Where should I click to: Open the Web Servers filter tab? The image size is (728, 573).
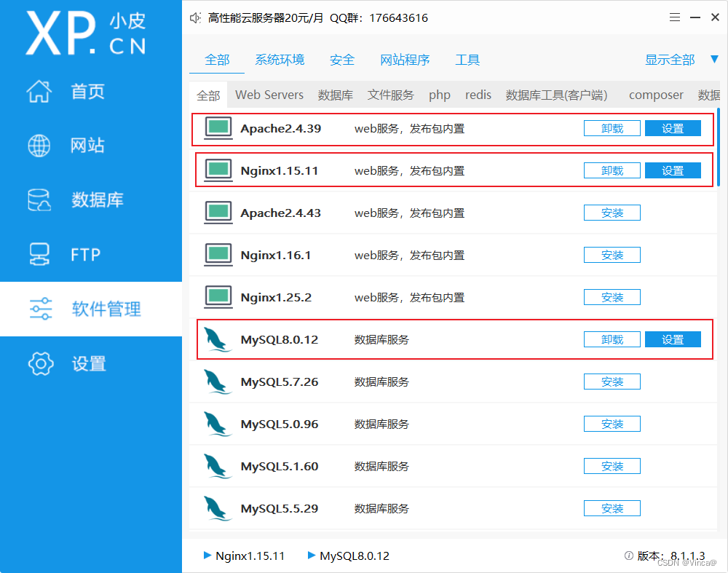pyautogui.click(x=269, y=95)
